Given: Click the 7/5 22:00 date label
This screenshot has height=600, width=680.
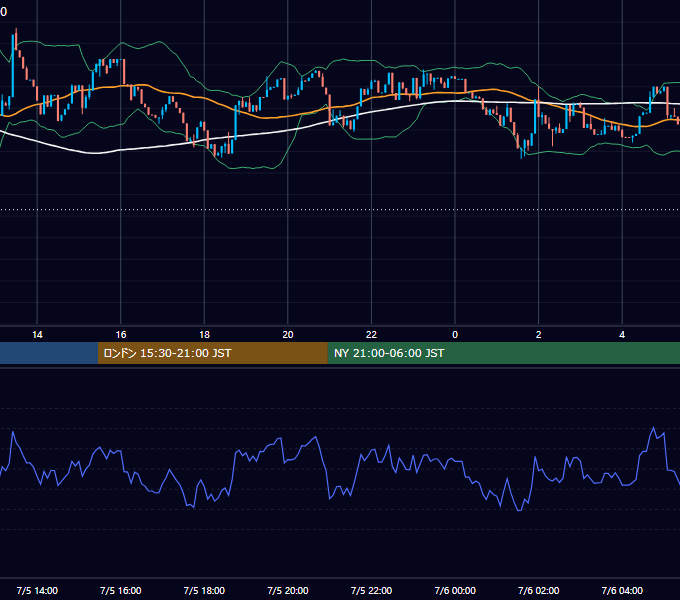Looking at the screenshot, I should coord(371,590).
